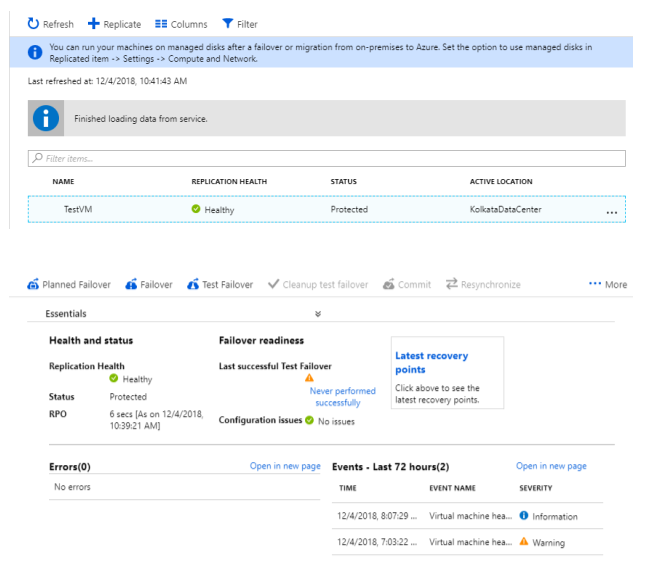The image size is (658, 575).
Task: Click the No errors text
Action: coord(72,486)
